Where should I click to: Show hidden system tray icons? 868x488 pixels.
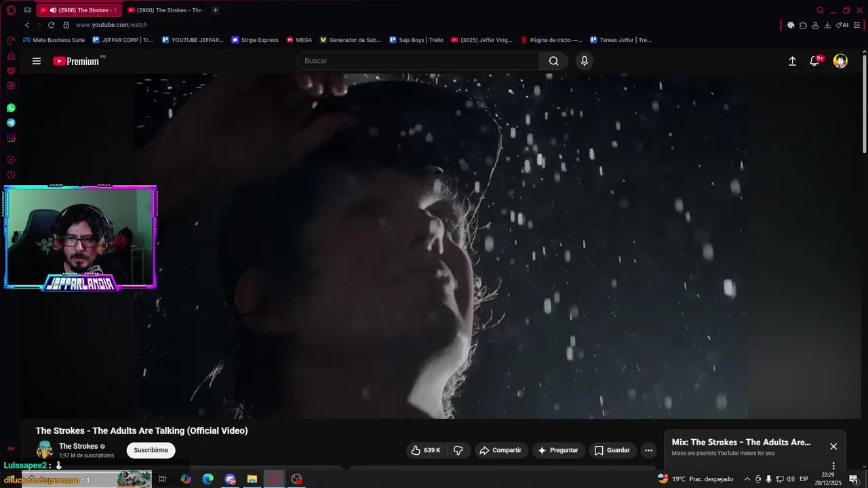point(747,479)
